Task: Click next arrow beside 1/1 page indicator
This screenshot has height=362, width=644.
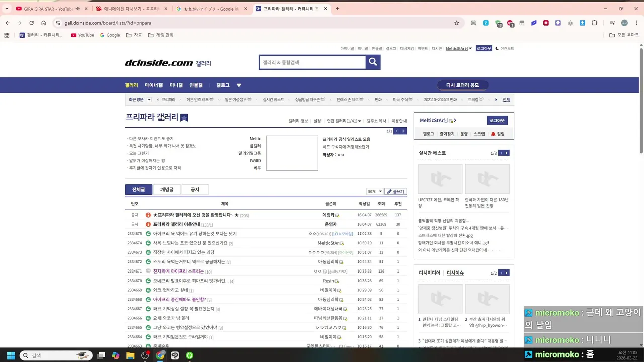Action: [x=403, y=131]
